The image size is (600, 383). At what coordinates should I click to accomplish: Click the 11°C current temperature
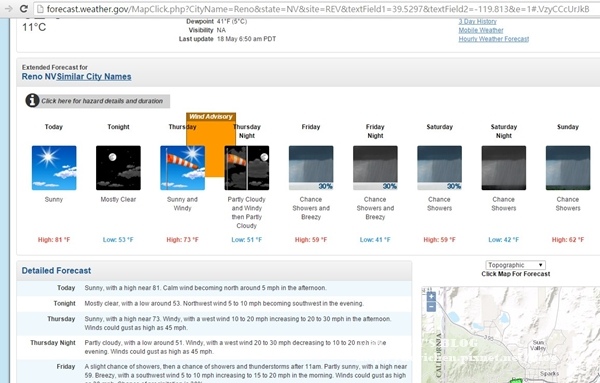(x=34, y=27)
